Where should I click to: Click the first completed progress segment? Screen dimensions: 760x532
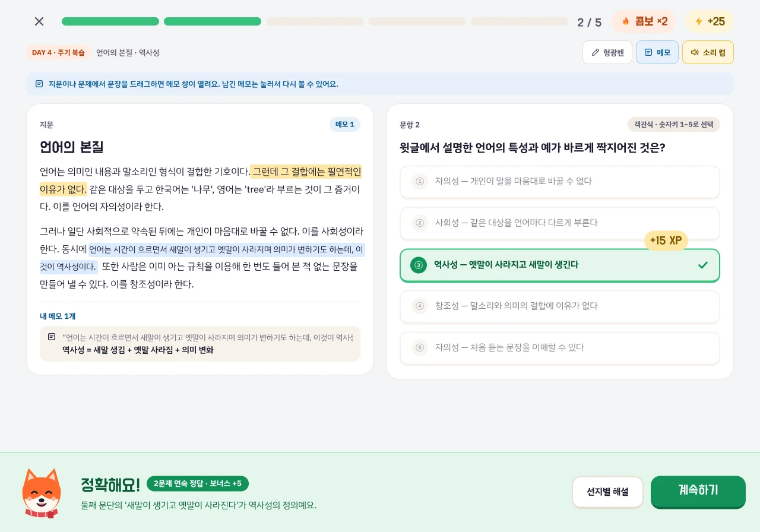(110, 21)
